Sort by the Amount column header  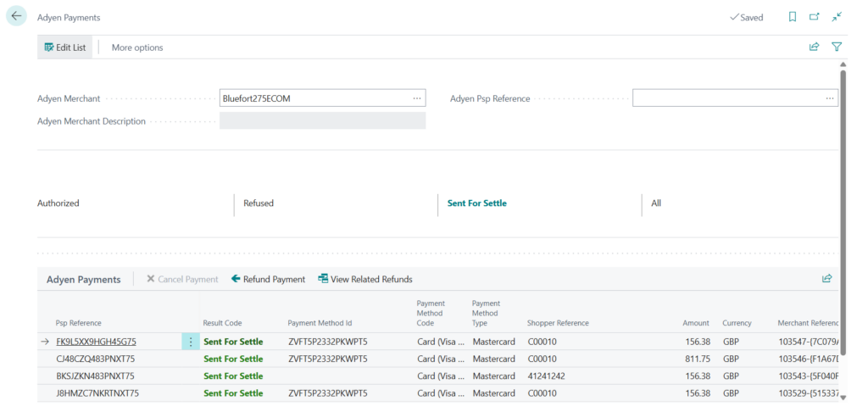coord(696,323)
